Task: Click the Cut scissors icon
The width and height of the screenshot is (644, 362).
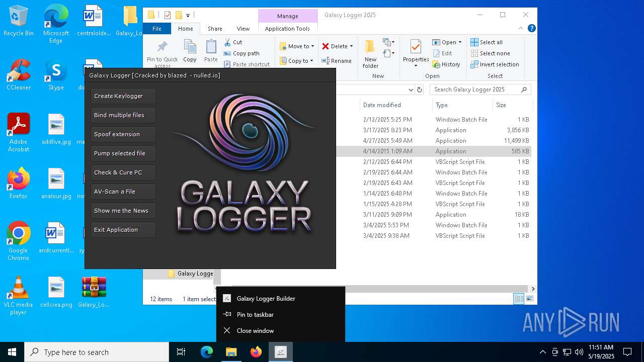Action: click(227, 42)
